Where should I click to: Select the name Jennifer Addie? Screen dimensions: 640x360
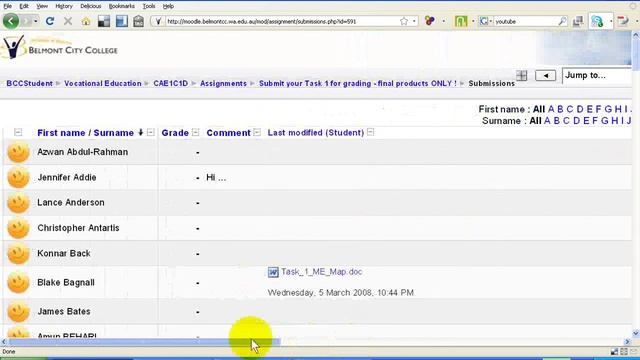(67, 178)
